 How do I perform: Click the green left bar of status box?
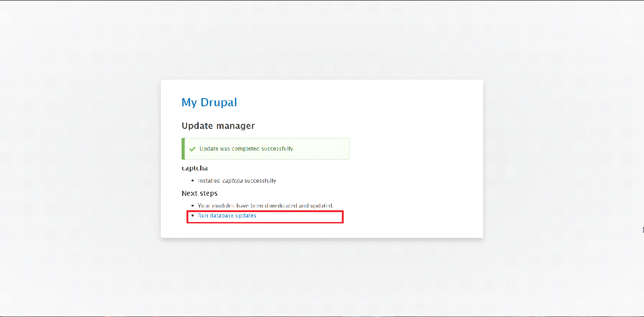click(x=183, y=149)
